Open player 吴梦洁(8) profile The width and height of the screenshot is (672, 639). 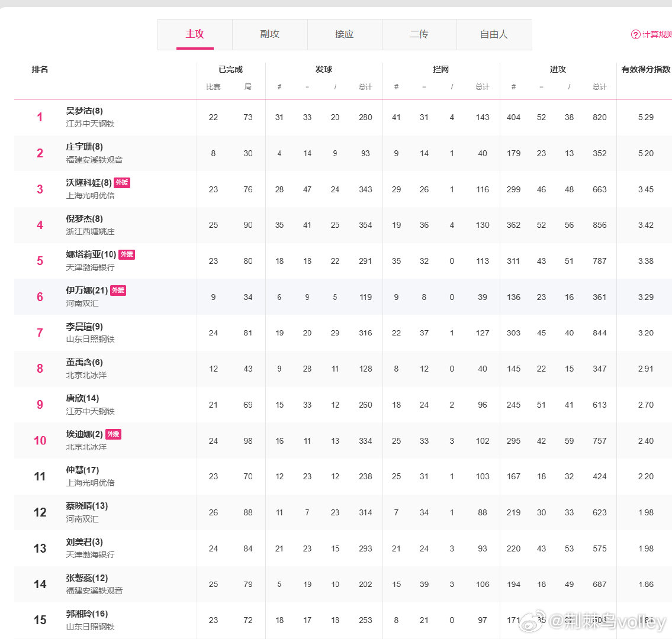tap(84, 111)
